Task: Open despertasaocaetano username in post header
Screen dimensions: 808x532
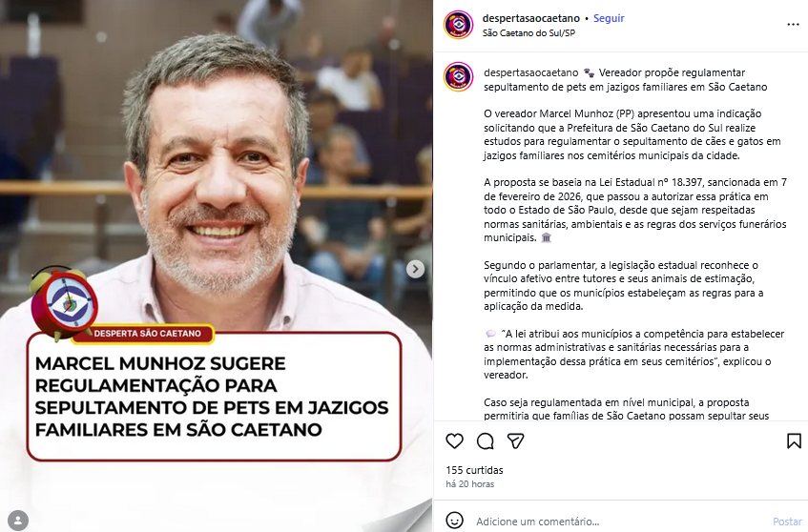Action: pos(530,18)
